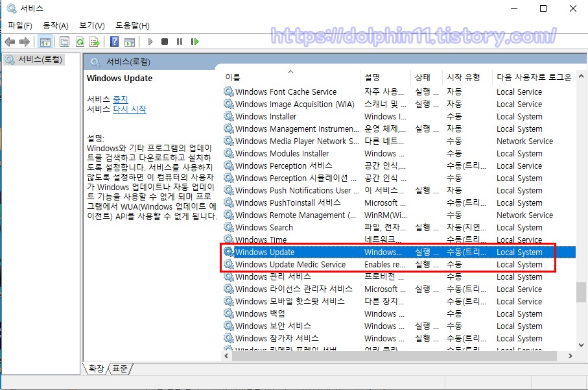Image resolution: width=588 pixels, height=390 pixels.
Task: Select Windows 참가자 서비스 row
Action: (x=399, y=338)
